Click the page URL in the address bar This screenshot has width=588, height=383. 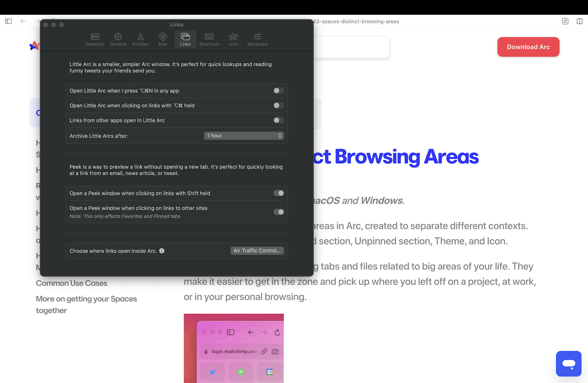click(356, 21)
